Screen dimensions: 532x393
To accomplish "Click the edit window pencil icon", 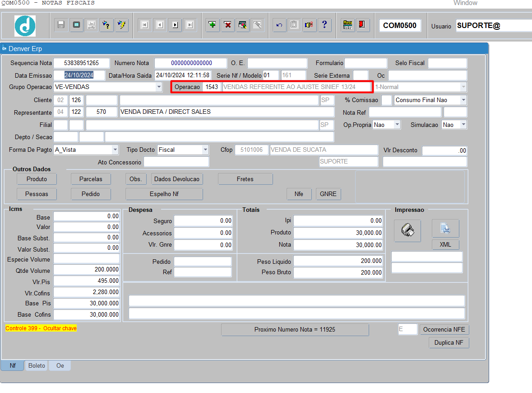I will click(x=243, y=25).
